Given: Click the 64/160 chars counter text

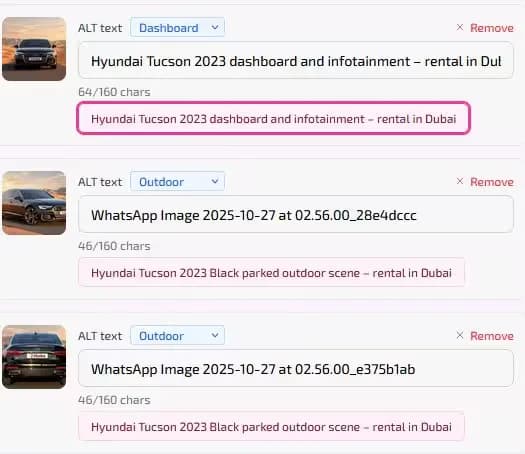Looking at the screenshot, I should 114,92.
